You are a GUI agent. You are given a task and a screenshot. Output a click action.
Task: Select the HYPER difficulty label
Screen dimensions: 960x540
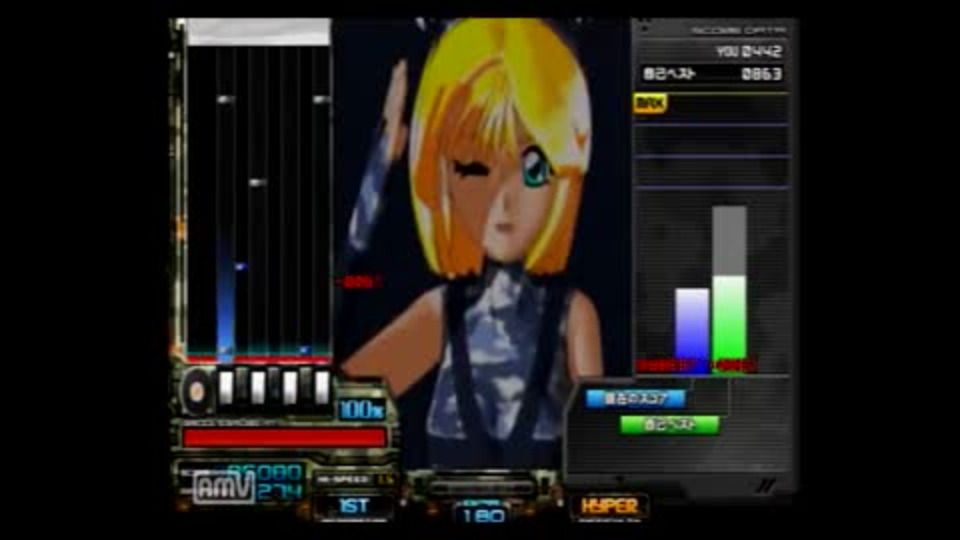click(610, 506)
